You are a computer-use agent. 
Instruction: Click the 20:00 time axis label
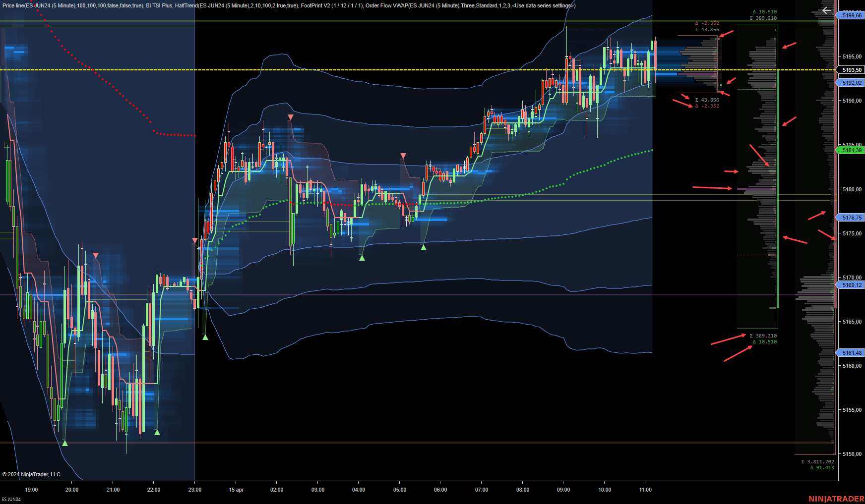pyautogui.click(x=72, y=490)
